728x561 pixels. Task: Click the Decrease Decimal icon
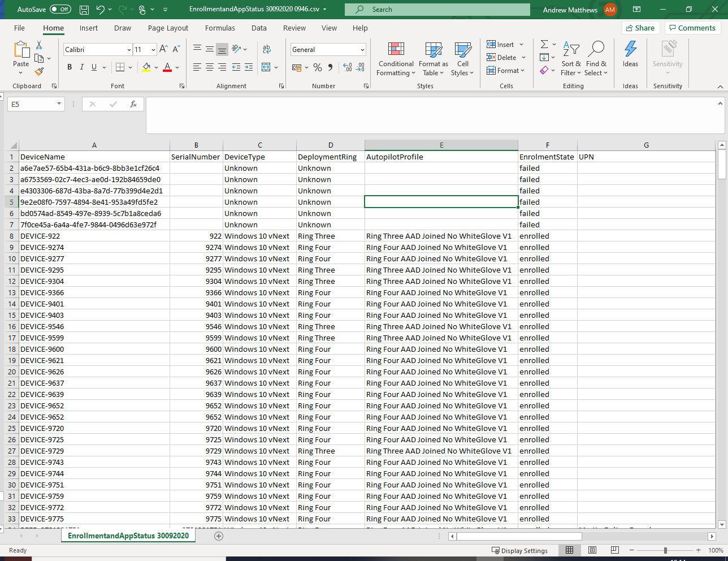point(360,67)
